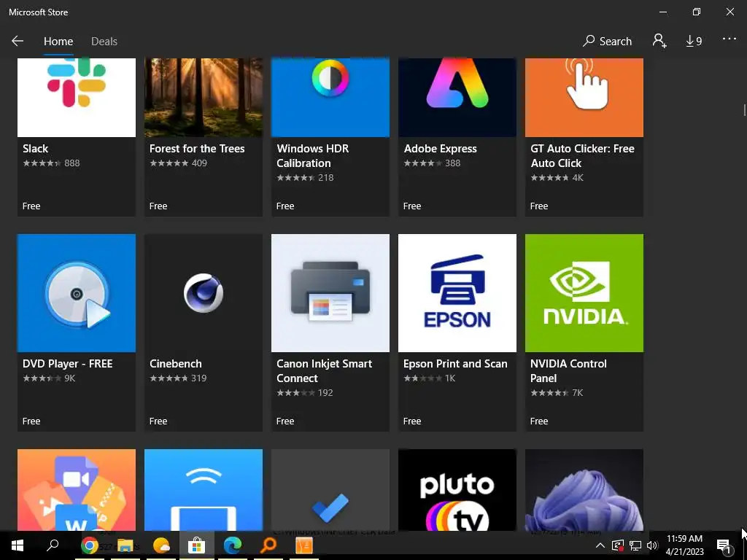Click Epson Print and Scan title
The width and height of the screenshot is (747, 560).
pos(455,364)
